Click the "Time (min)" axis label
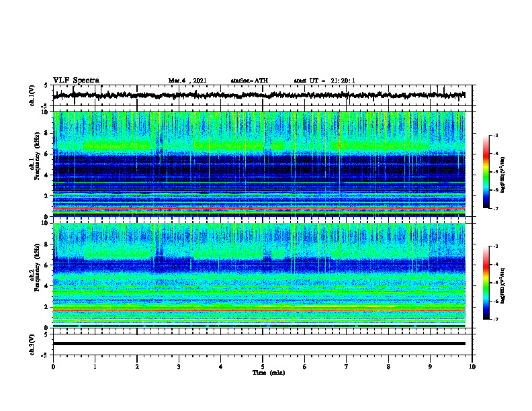Screen dimensions: 532x411 tap(269, 373)
